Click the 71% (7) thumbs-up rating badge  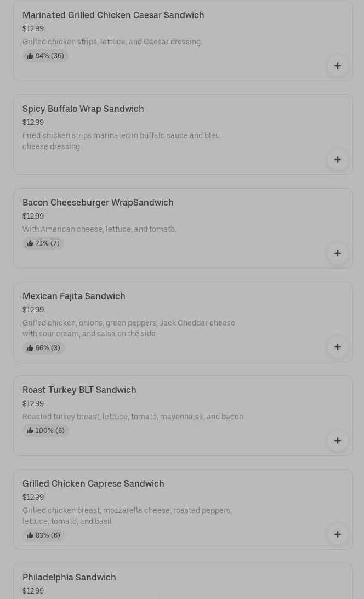(43, 243)
